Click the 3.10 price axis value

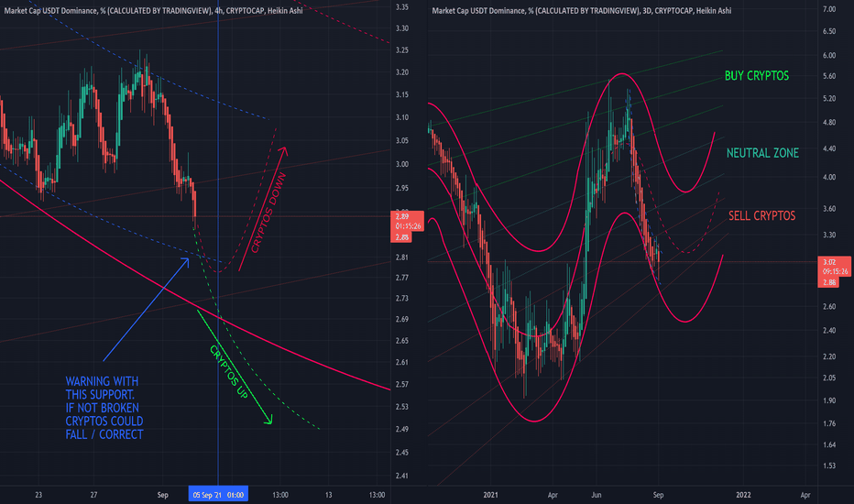(402, 117)
